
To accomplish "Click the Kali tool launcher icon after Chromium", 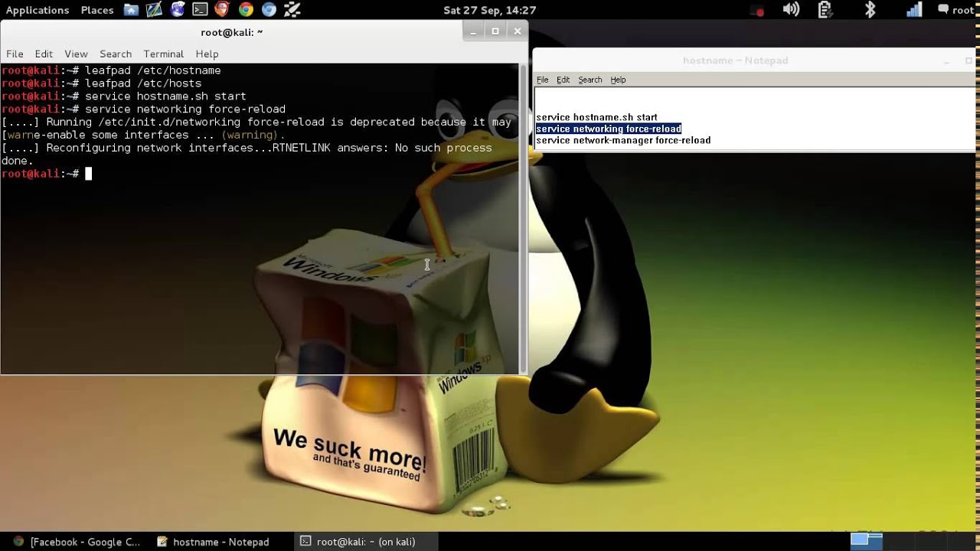I will pos(292,10).
